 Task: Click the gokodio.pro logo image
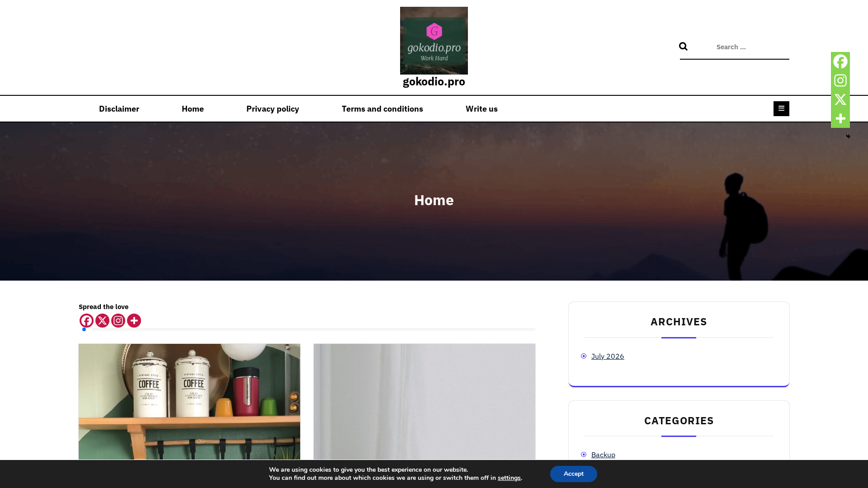pyautogui.click(x=434, y=41)
